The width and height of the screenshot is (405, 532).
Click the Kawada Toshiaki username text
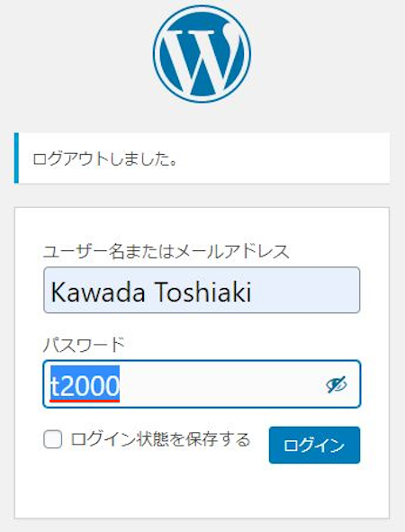(x=151, y=291)
